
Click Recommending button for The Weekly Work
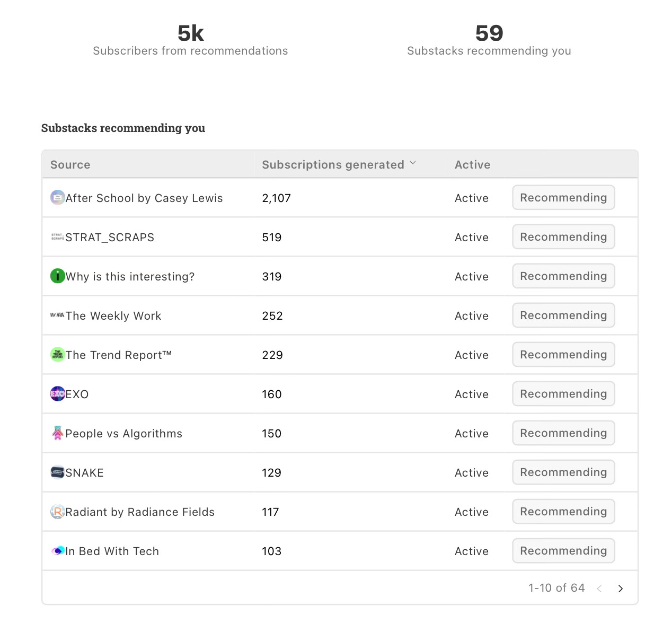pos(563,315)
